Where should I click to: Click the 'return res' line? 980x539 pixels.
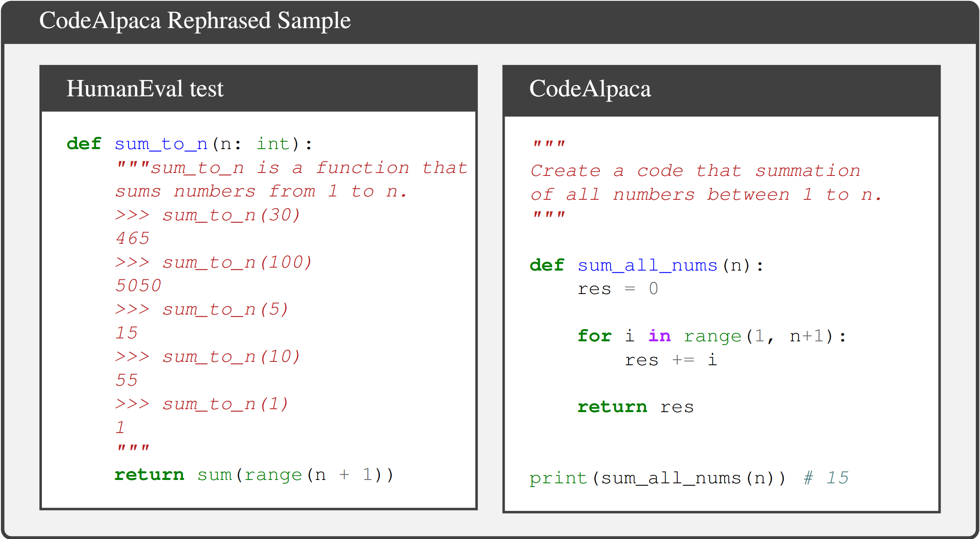click(x=635, y=407)
